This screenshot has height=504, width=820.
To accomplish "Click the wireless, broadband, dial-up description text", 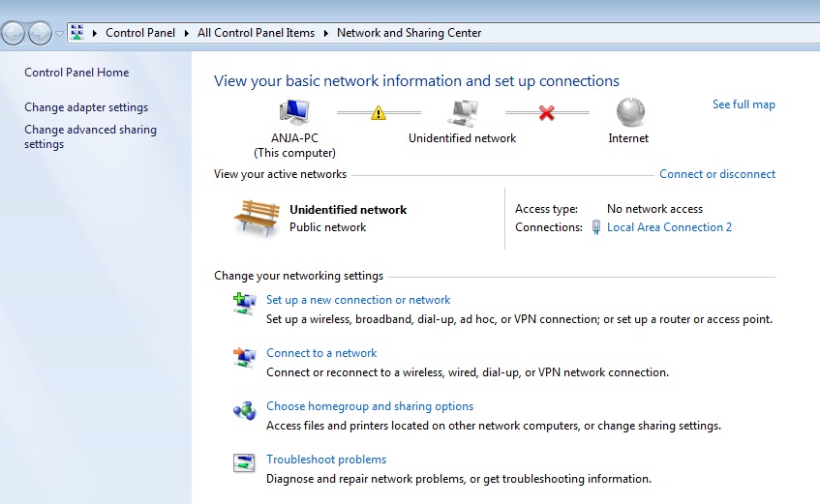I will tap(519, 319).
